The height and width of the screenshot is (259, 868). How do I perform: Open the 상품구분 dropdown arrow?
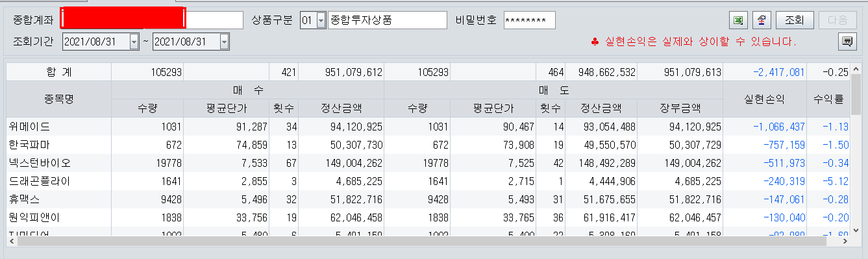tap(321, 21)
